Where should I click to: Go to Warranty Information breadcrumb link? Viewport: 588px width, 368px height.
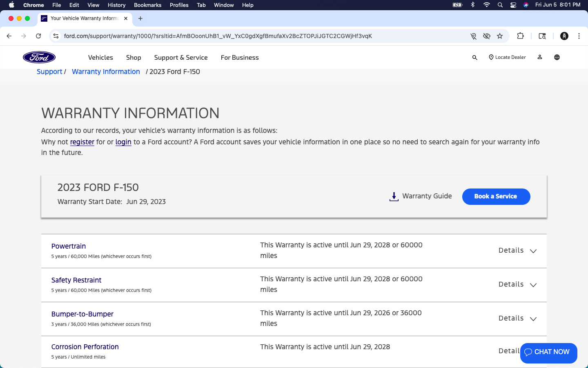(x=106, y=72)
